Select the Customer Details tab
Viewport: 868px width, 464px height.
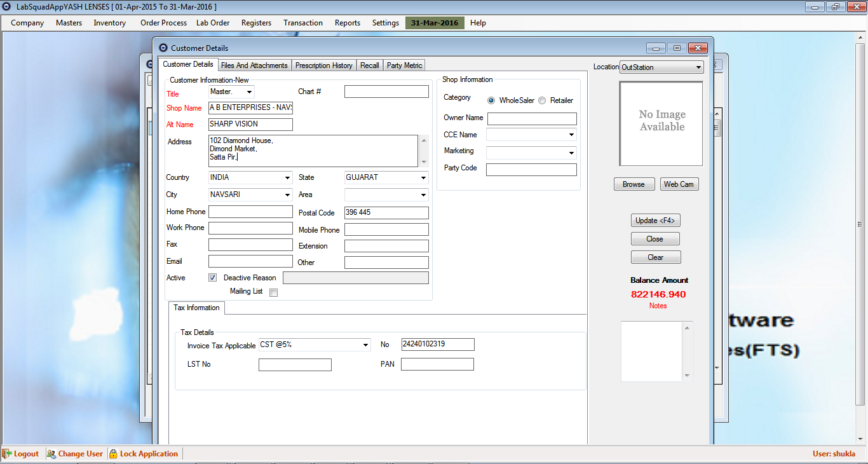click(188, 64)
